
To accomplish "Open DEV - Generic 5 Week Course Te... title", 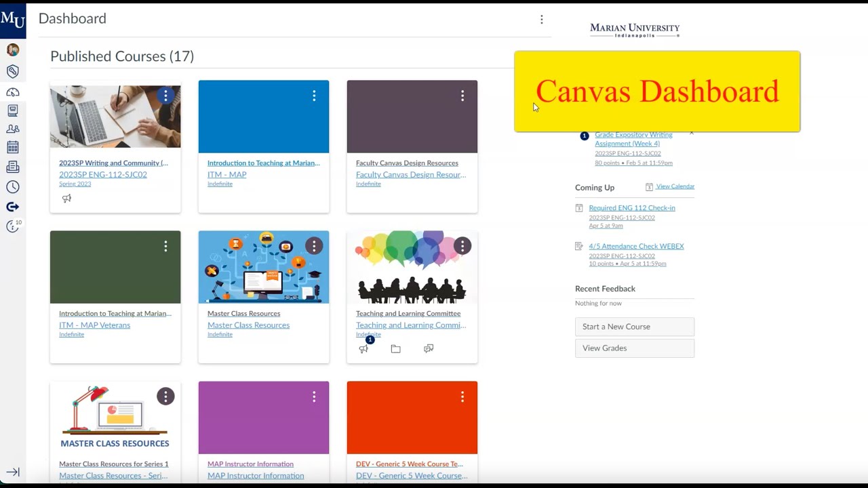I will pyautogui.click(x=410, y=464).
